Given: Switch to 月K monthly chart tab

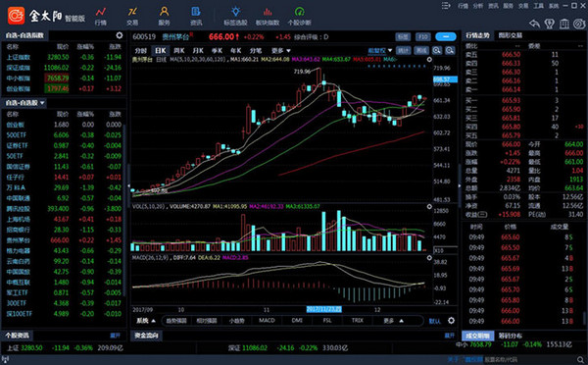Looking at the screenshot, I should [x=198, y=50].
